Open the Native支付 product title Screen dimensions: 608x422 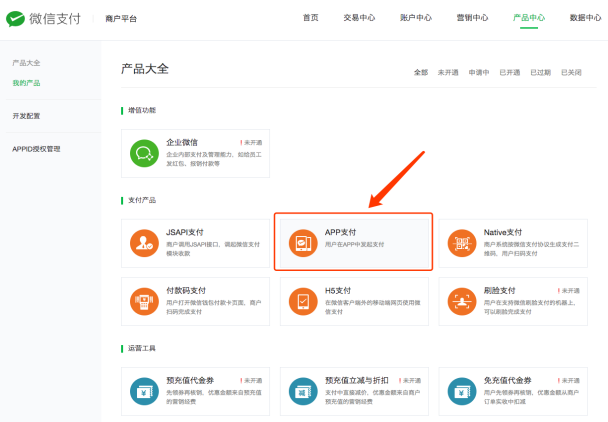tap(503, 232)
